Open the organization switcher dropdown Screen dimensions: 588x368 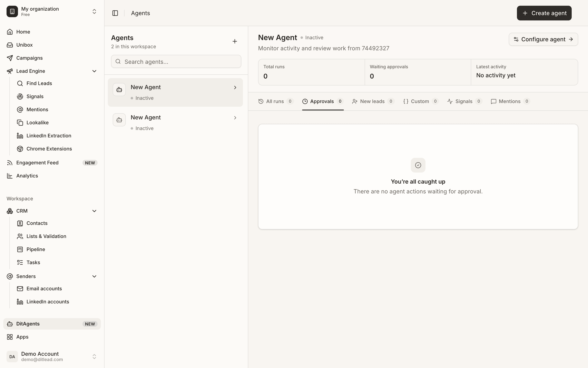(x=94, y=11)
